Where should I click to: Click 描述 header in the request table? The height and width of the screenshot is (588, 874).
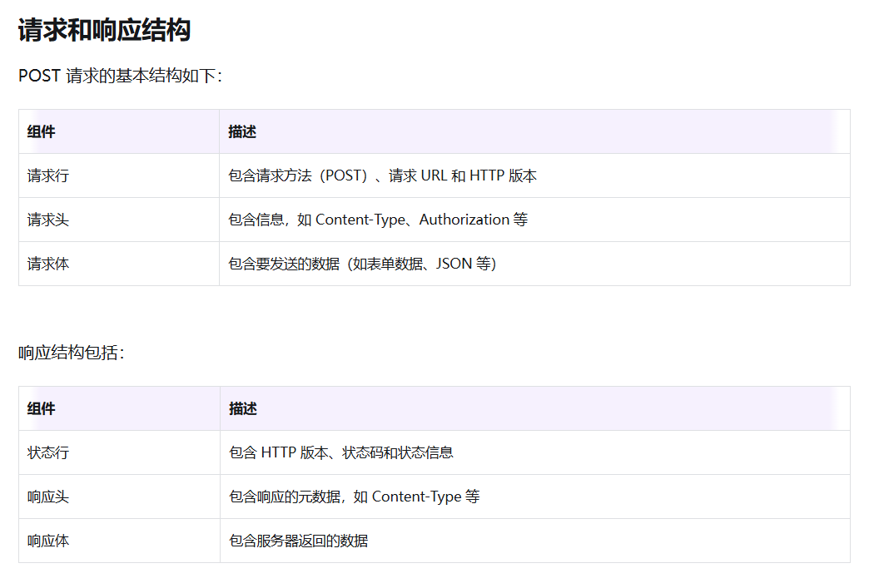point(242,131)
